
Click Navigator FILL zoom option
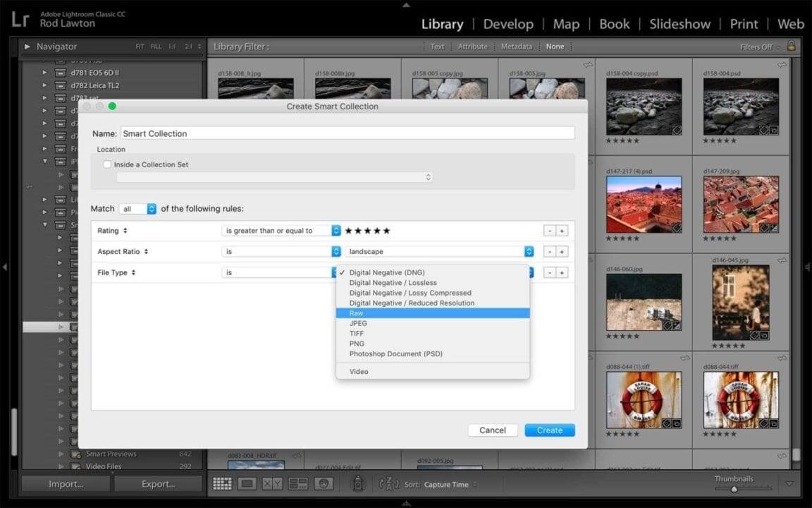pos(156,47)
